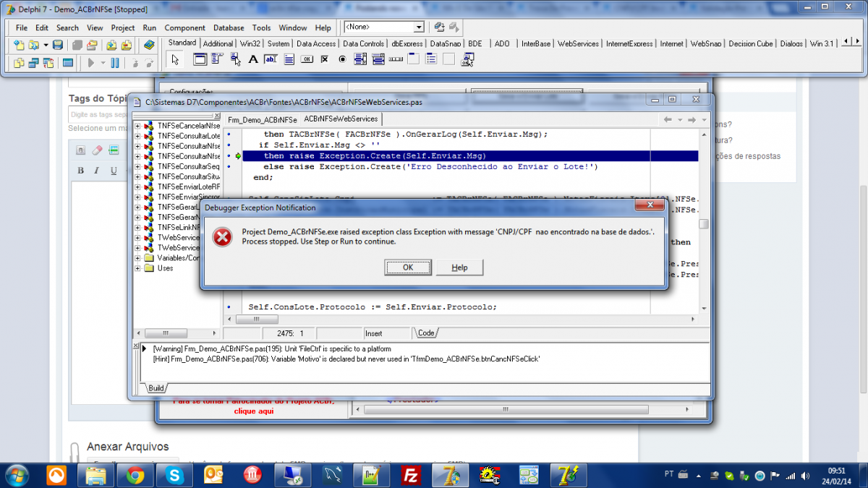Open the Project menu
The image size is (868, 488).
[x=123, y=27]
